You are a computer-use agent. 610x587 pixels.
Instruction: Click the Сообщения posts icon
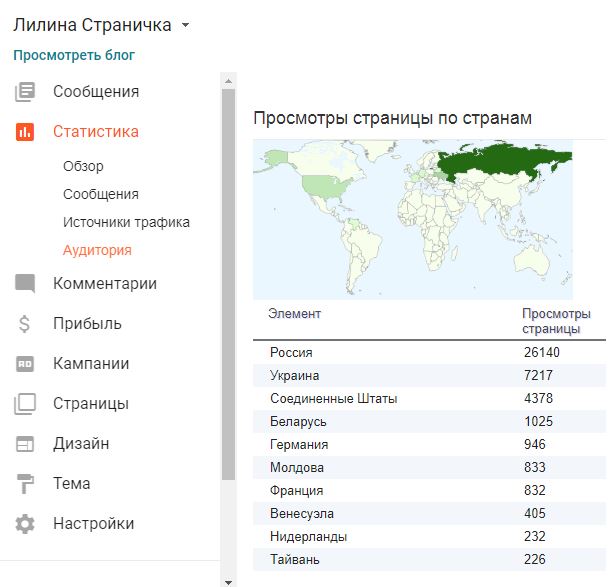(x=25, y=92)
